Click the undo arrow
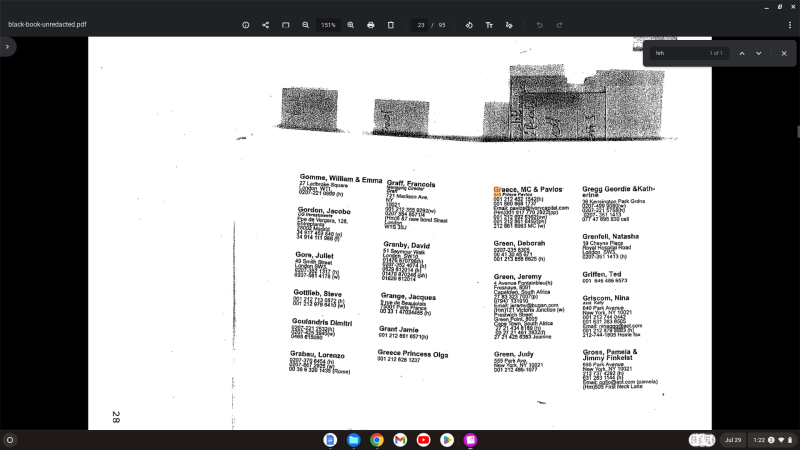This screenshot has height=450, width=800. 539,24
